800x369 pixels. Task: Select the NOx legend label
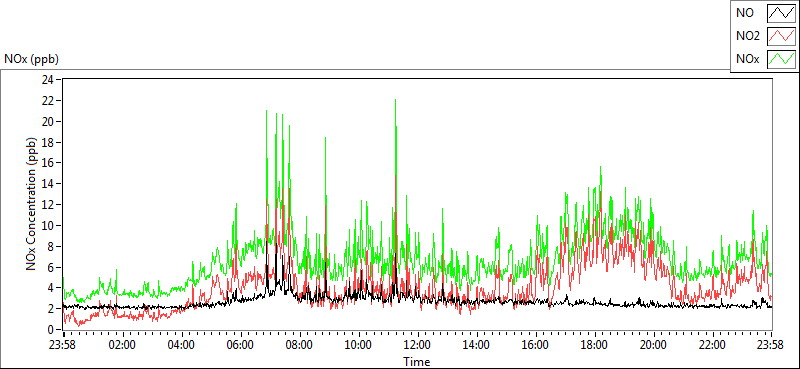(x=747, y=59)
